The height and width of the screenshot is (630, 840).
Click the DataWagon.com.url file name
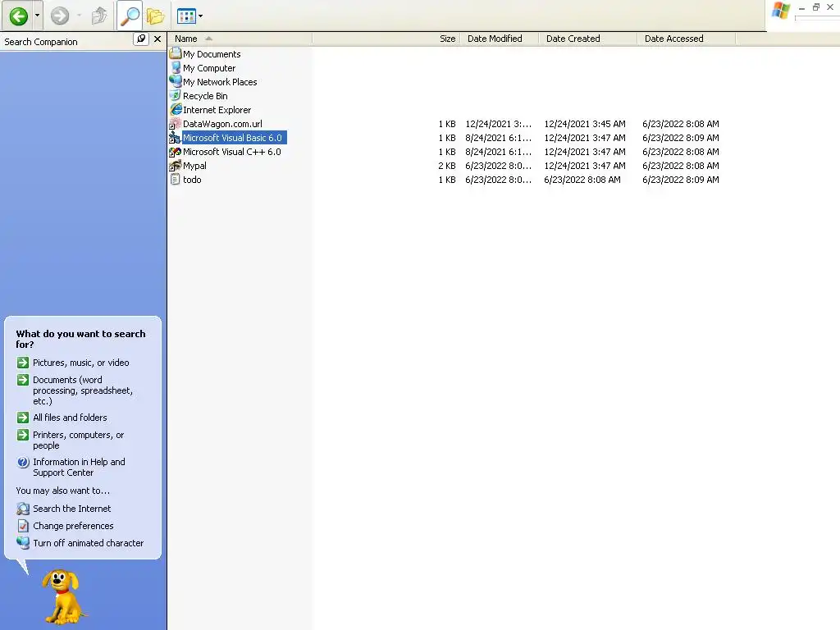pos(222,124)
